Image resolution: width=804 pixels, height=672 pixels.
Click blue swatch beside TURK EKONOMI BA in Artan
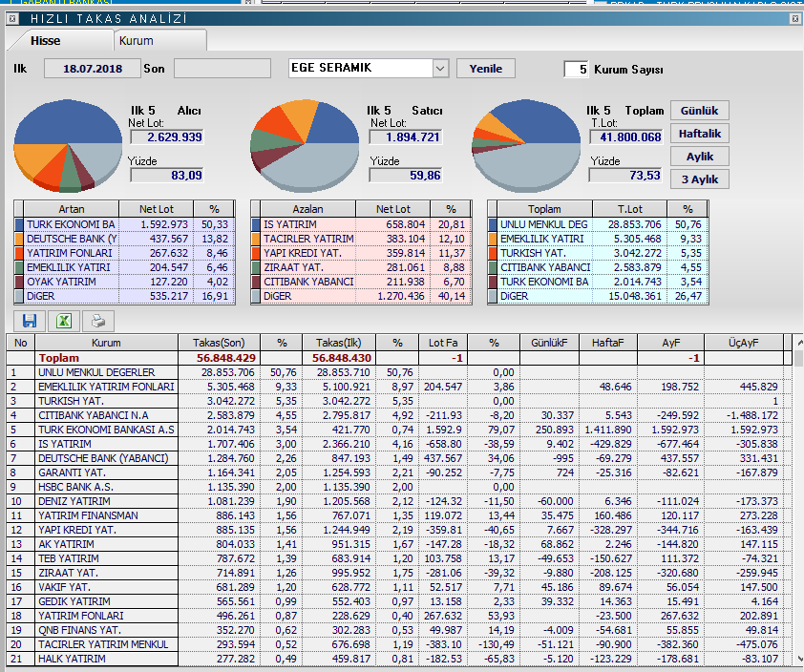pos(19,224)
